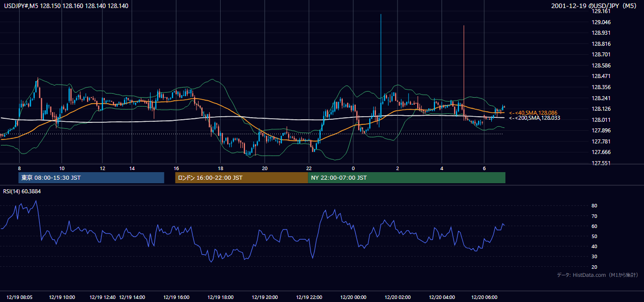644x302 pixels.
Task: Click the price axis value 128.701
Action: (601, 54)
